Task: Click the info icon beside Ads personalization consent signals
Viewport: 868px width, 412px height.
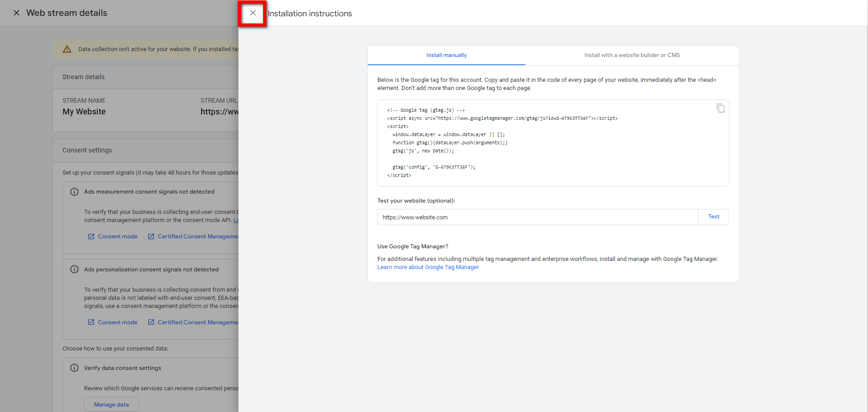Action: 75,269
